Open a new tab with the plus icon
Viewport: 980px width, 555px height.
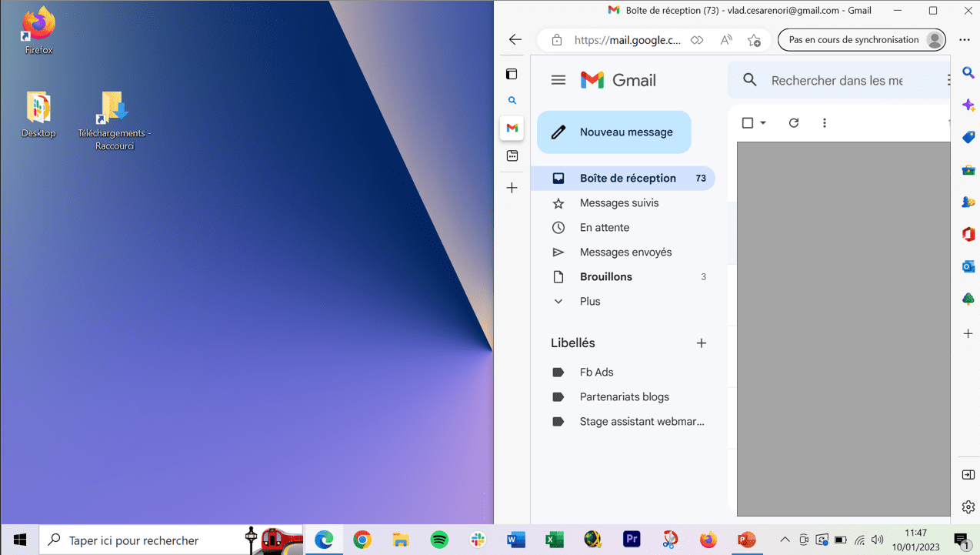pyautogui.click(x=512, y=188)
